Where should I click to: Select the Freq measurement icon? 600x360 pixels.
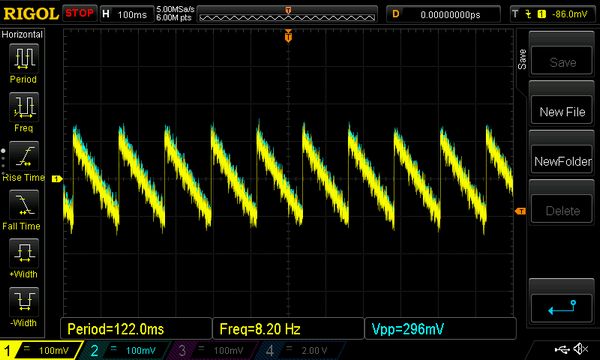pos(24,107)
